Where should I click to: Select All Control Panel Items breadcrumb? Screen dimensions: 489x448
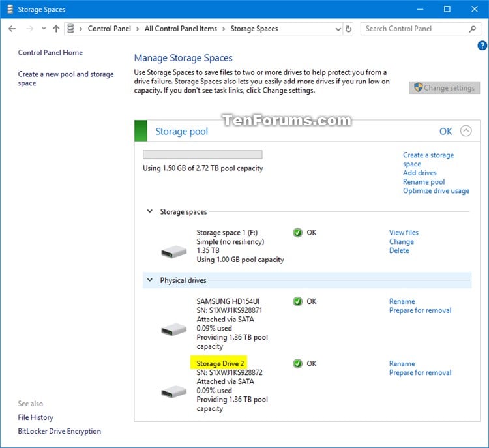coord(181,29)
